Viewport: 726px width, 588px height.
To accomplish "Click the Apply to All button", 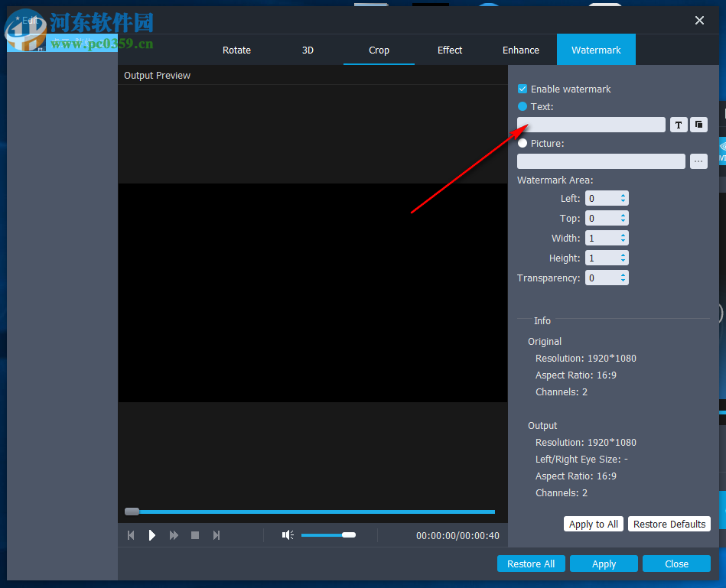I will 593,524.
